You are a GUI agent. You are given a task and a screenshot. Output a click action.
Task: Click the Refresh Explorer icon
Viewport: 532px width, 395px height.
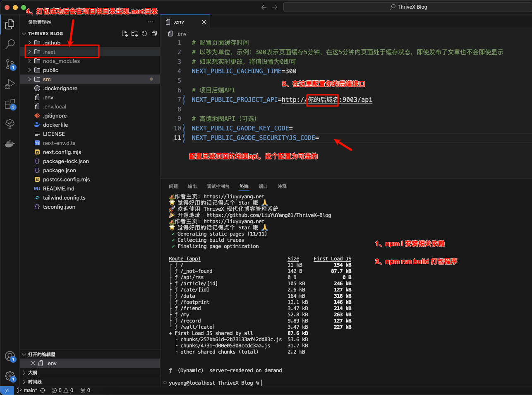click(144, 34)
